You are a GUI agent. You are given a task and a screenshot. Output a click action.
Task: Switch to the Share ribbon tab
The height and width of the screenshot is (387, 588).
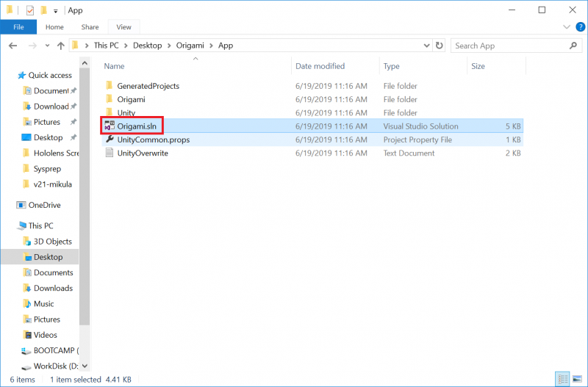click(x=90, y=27)
